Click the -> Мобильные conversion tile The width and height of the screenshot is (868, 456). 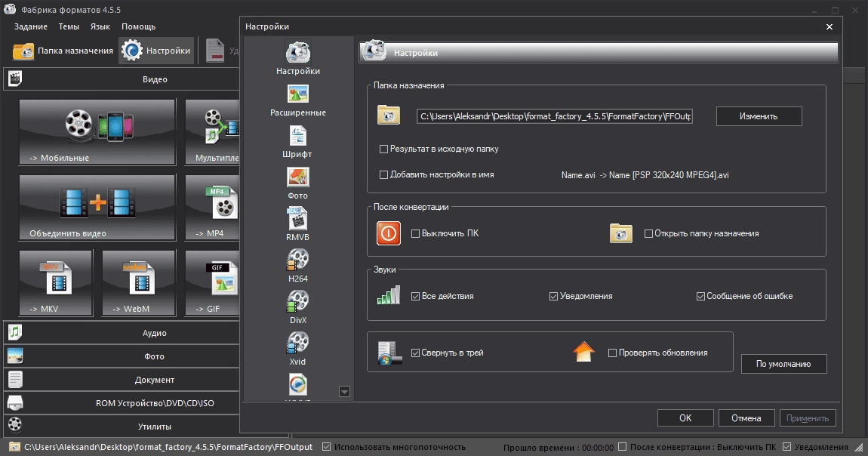point(97,131)
